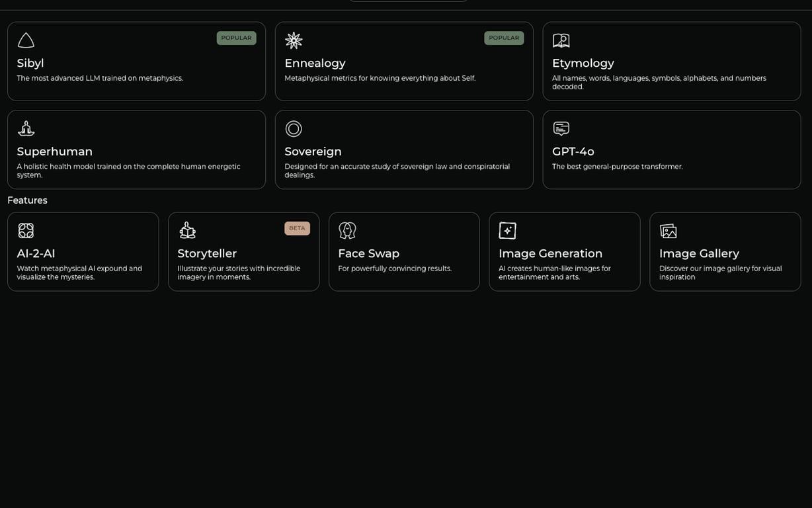Image resolution: width=812 pixels, height=508 pixels.
Task: Click the Superhuman meditation icon
Action: (26, 128)
